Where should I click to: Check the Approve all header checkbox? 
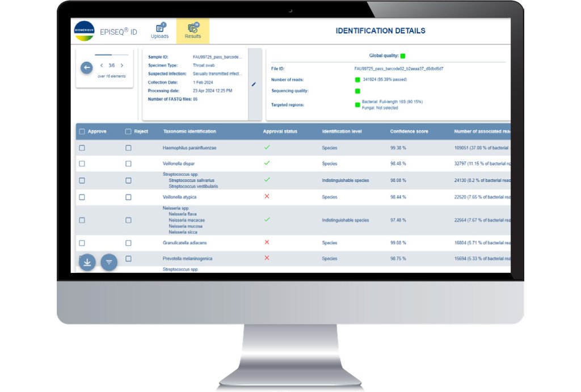tap(82, 132)
